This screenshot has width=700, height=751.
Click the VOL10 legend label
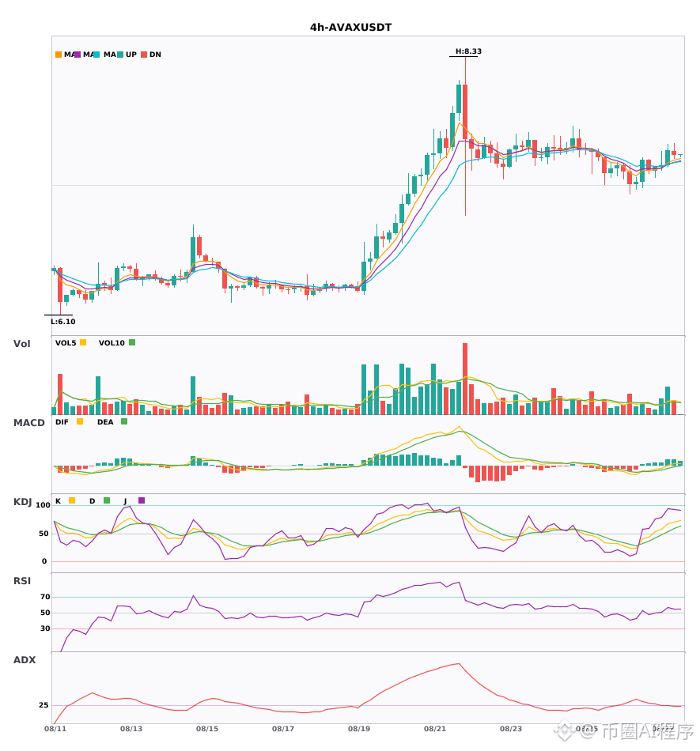click(112, 343)
